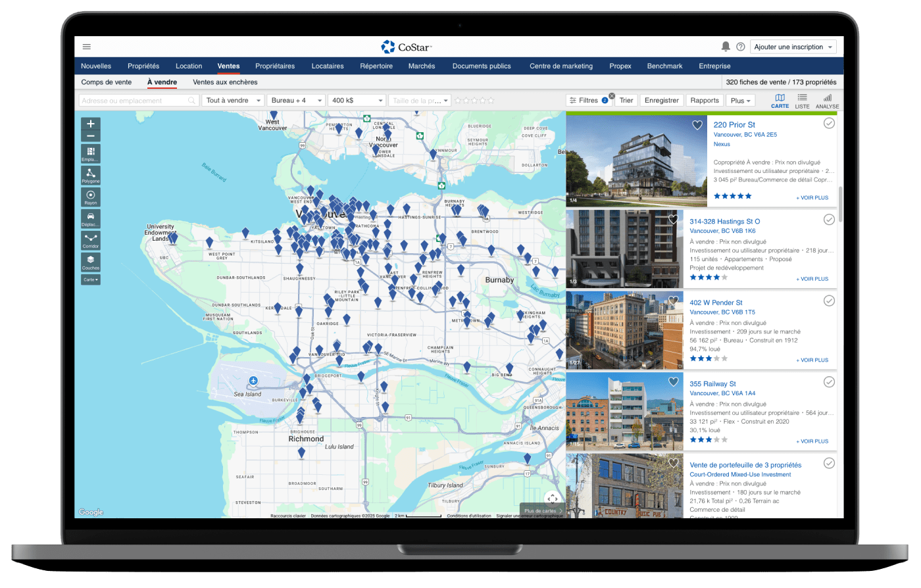921x588 pixels.
Task: Activate the Rayon radius search tool
Action: [x=91, y=197]
